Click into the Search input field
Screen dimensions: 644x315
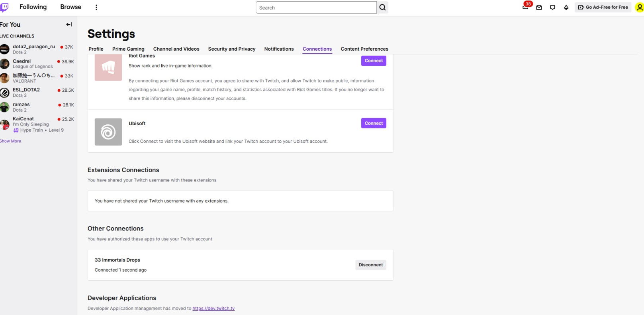coord(316,8)
